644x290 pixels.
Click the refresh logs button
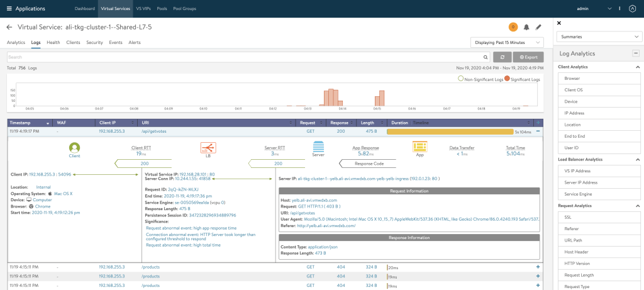point(502,57)
